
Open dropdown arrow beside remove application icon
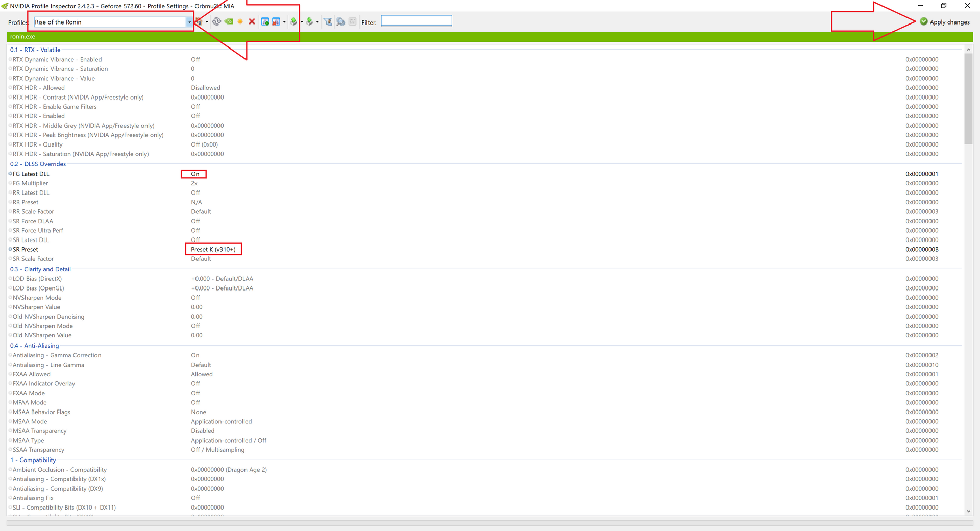(284, 22)
